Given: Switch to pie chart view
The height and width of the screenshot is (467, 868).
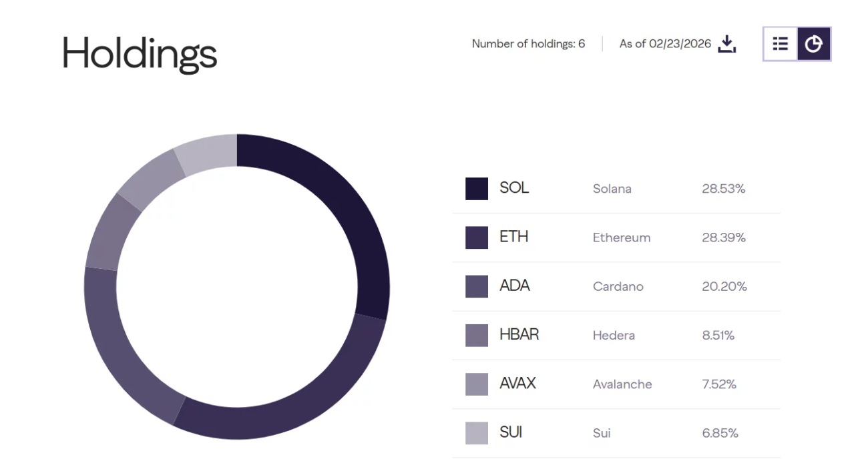Looking at the screenshot, I should [813, 44].
